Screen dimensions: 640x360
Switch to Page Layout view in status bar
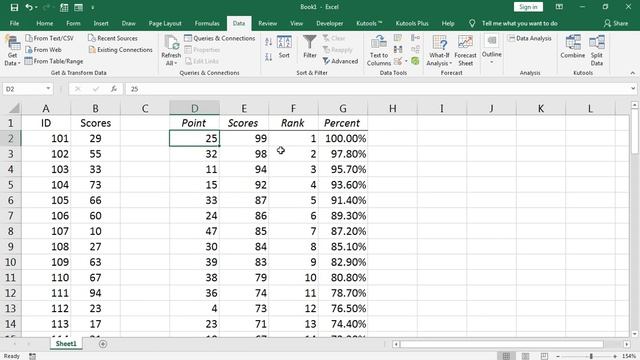coord(526,356)
